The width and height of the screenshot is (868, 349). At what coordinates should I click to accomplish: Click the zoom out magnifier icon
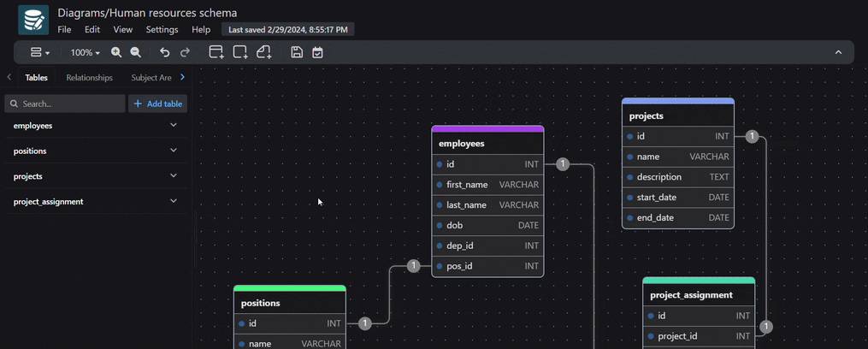click(136, 52)
